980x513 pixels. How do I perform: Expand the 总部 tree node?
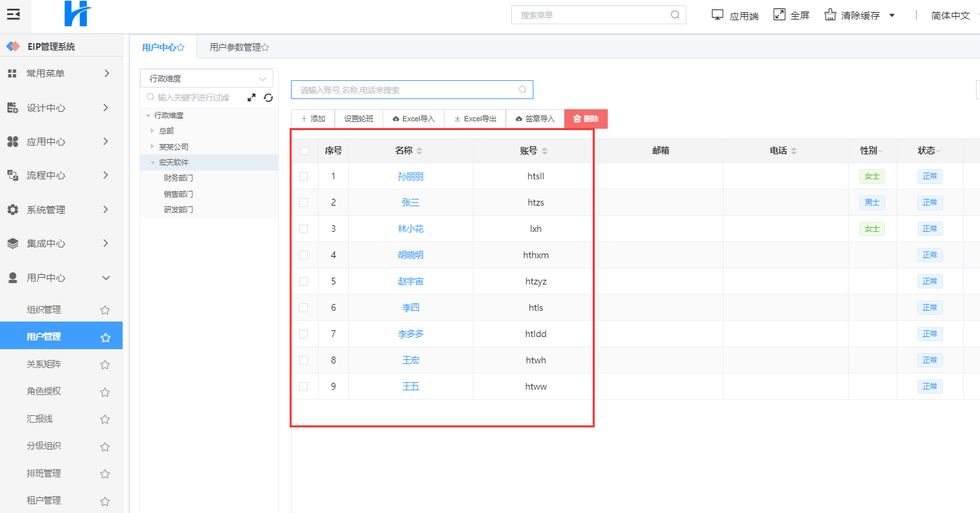click(153, 131)
